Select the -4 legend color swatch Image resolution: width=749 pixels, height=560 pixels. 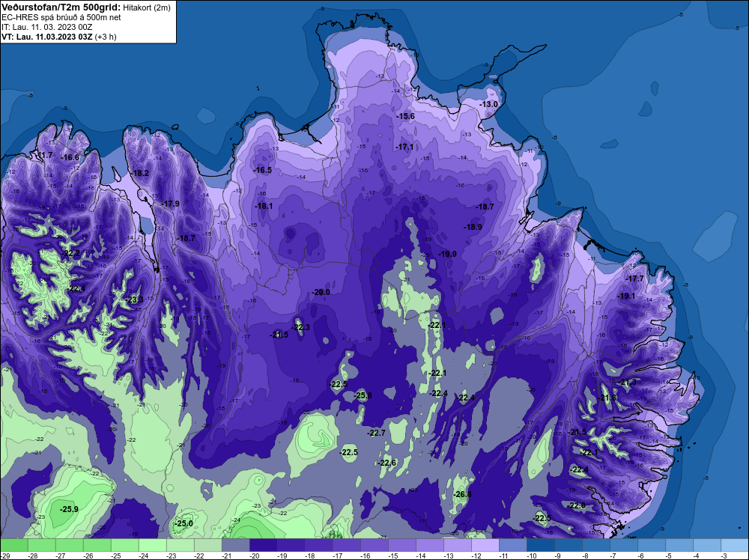point(706,545)
